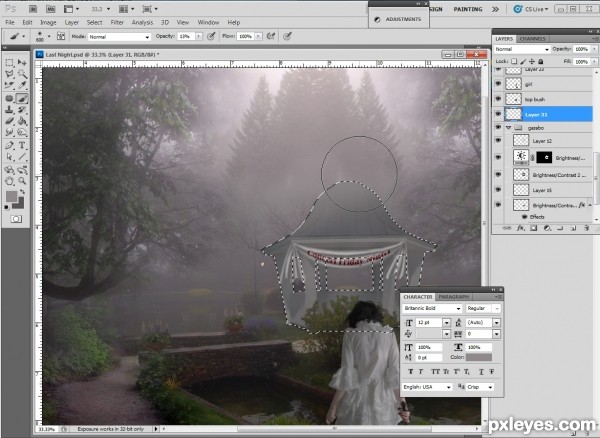Open anti-aliasing Crisp dropdown
The image size is (600, 438).
point(480,387)
